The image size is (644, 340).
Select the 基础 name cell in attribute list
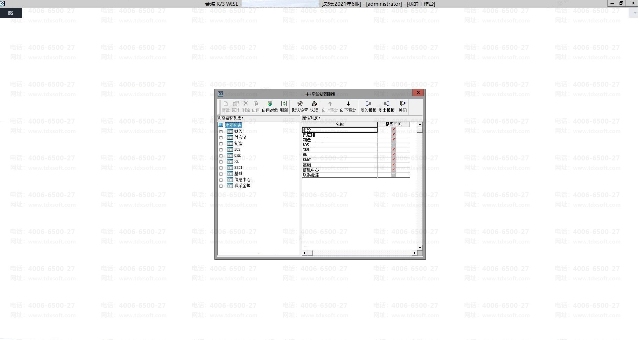coord(340,165)
